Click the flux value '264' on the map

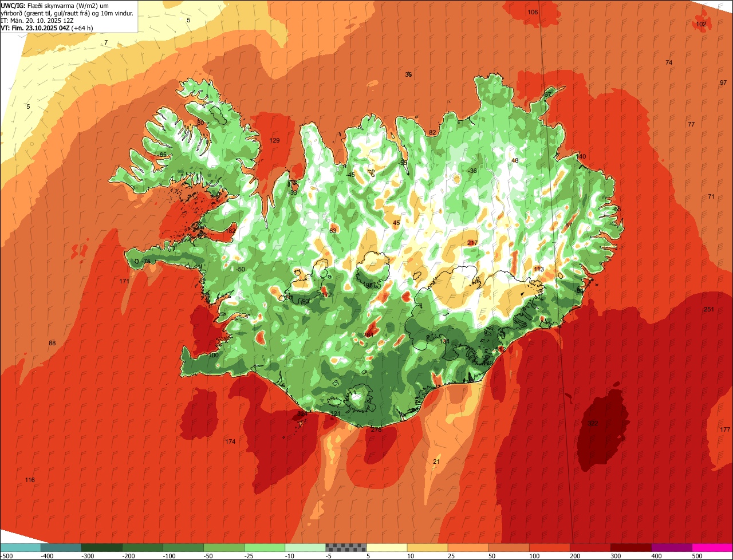tap(368, 335)
